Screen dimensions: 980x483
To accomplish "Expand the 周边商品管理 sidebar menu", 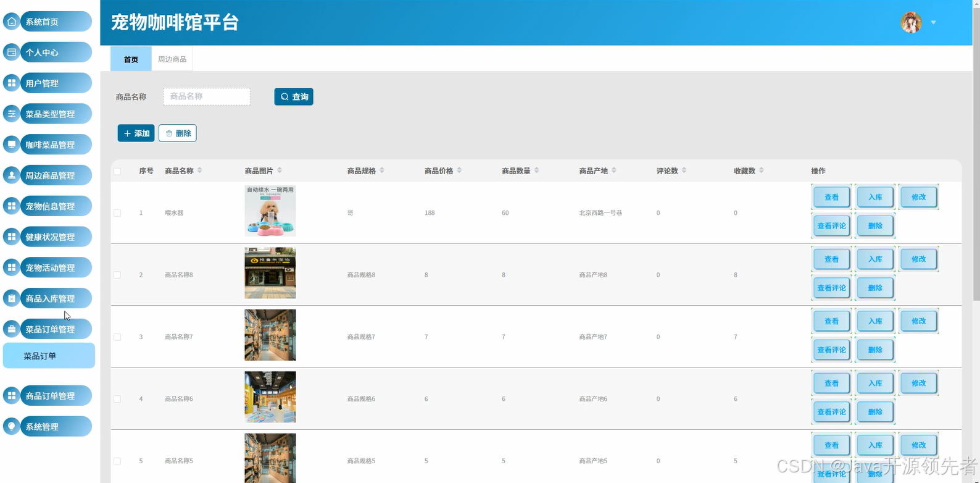I will 56,175.
